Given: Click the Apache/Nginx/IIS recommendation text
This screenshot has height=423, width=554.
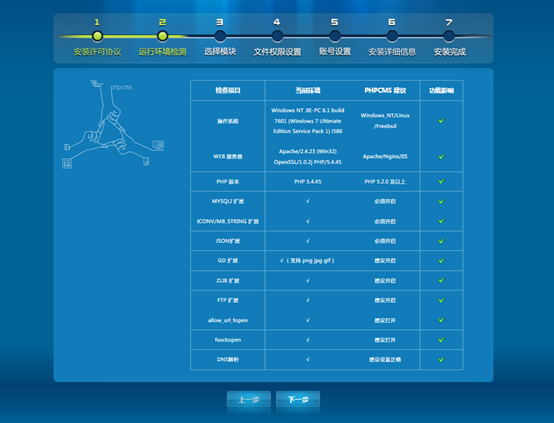Looking at the screenshot, I should (x=385, y=157).
